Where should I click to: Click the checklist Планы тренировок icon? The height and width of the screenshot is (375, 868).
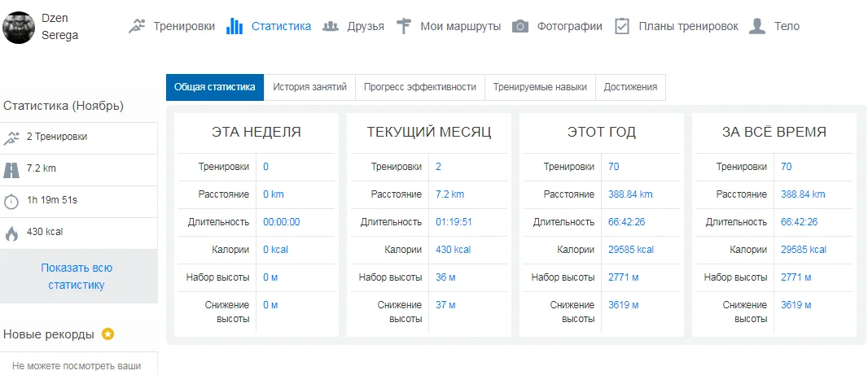pos(622,26)
